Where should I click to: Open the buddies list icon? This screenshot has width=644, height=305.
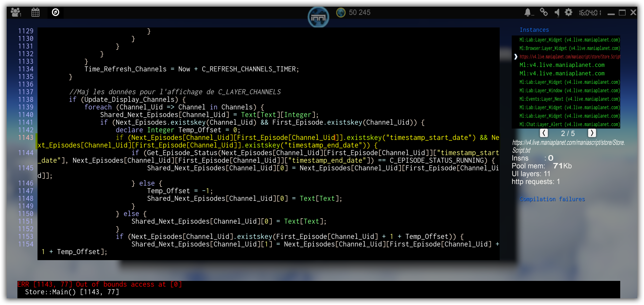coord(15,12)
